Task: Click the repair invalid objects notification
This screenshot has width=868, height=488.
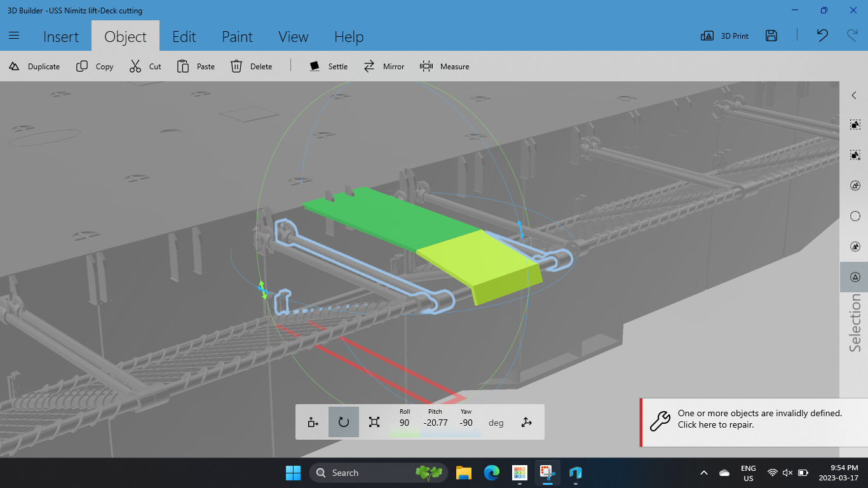Action: [754, 423]
